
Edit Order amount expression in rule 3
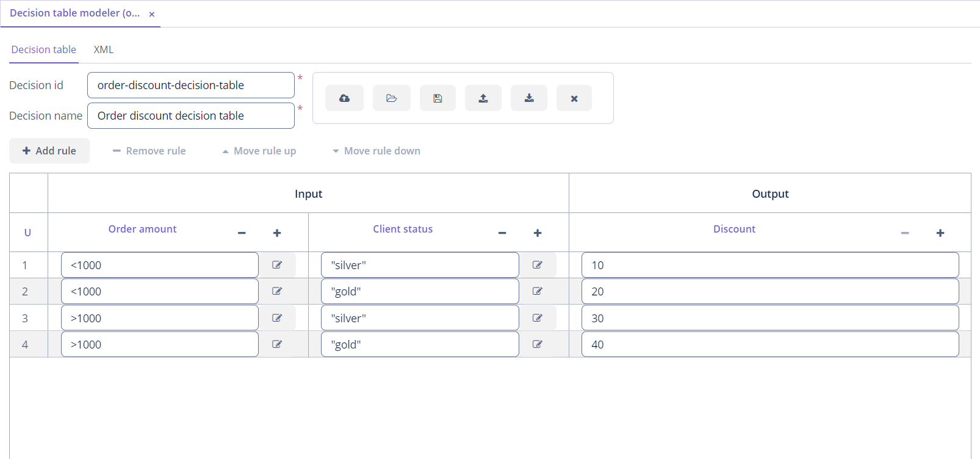pyautogui.click(x=277, y=318)
